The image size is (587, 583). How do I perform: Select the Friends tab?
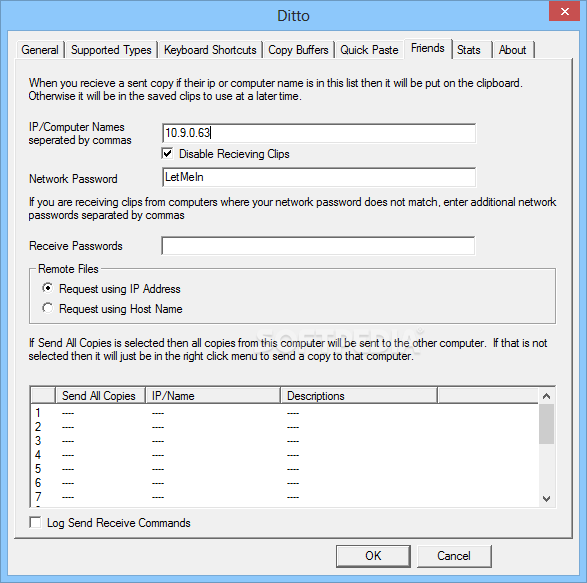pyautogui.click(x=428, y=48)
